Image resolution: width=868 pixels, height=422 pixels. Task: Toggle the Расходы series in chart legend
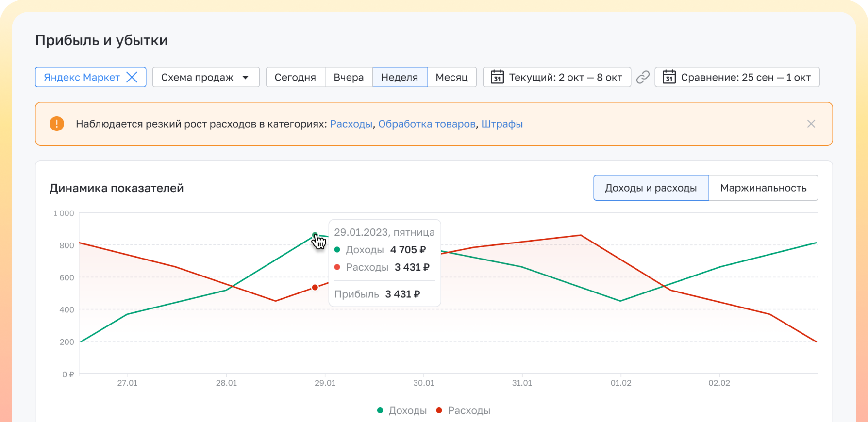click(x=464, y=410)
